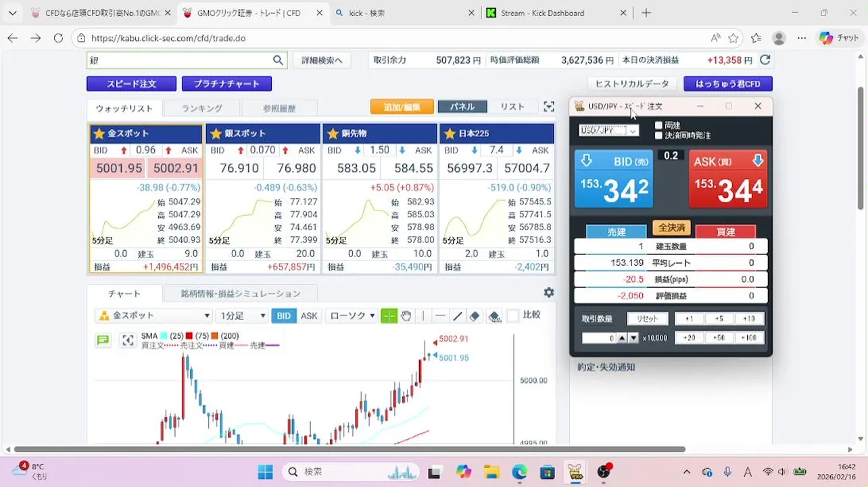Launch はっちゅう君CFD button
This screenshot has height=487, width=868.
click(728, 84)
